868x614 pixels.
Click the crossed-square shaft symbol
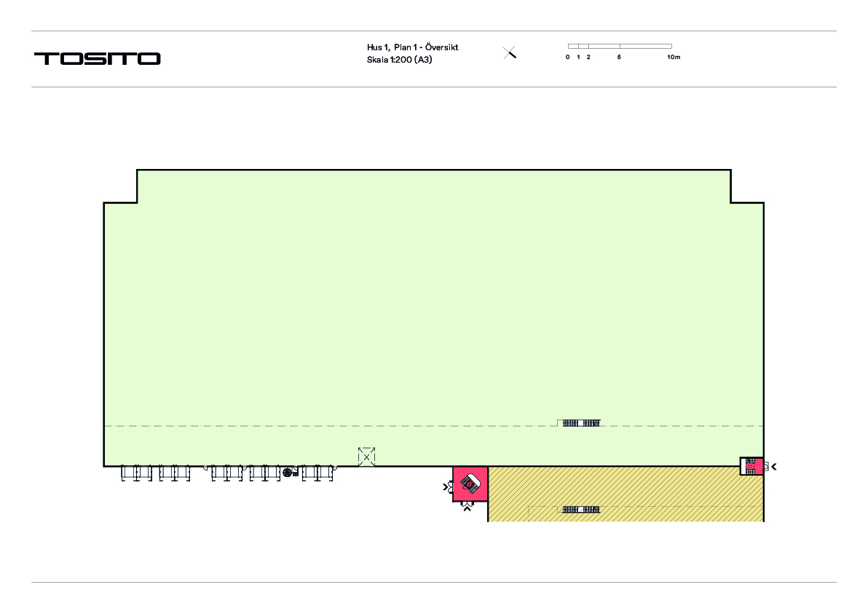366,457
